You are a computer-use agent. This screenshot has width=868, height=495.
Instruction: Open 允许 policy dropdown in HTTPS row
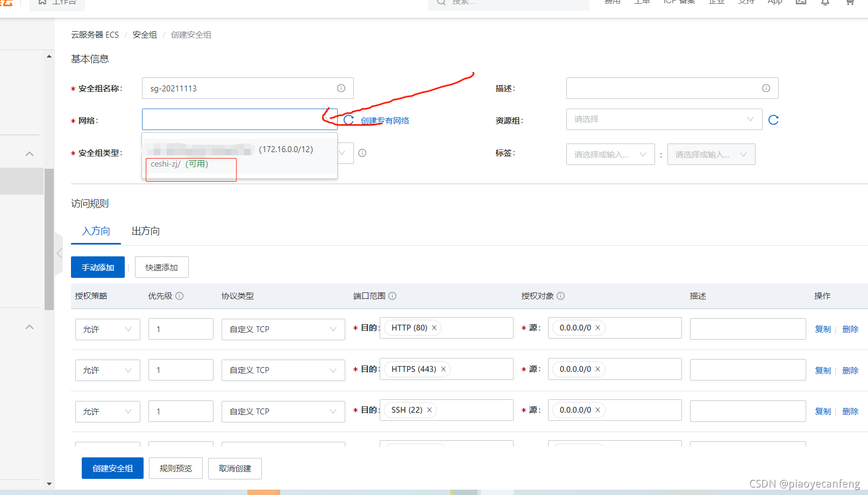[108, 370]
